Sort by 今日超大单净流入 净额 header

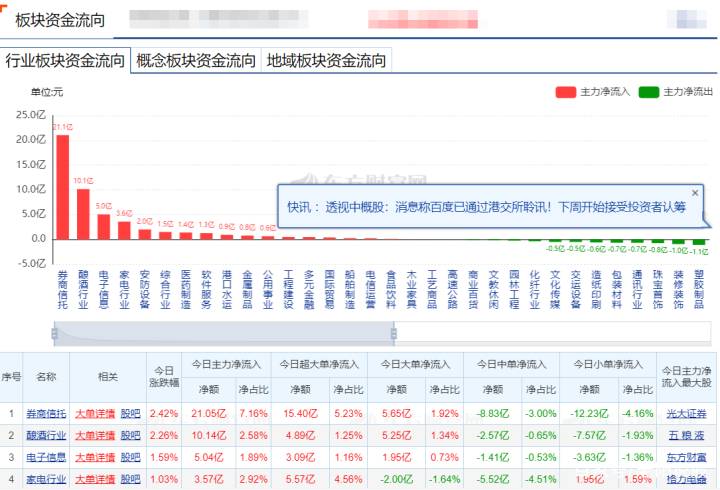click(301, 390)
